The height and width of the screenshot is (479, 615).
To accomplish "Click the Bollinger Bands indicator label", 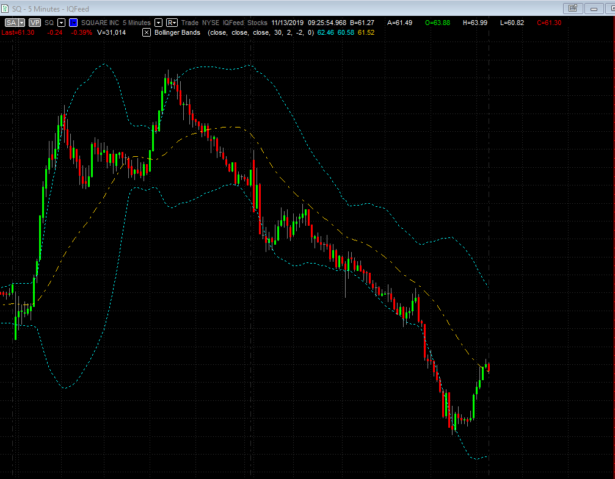I will pos(178,33).
